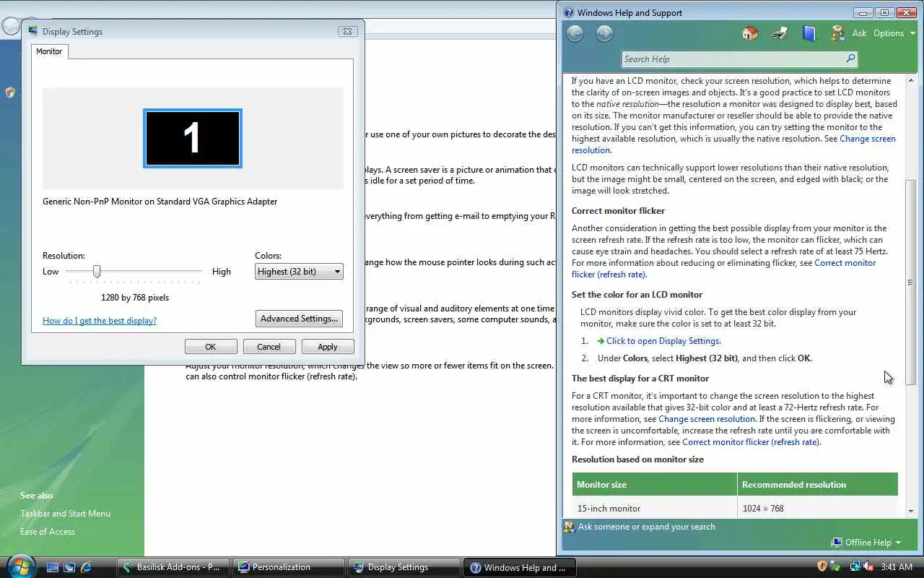Click Switch between windows quick launch icon
This screenshot has width=924, height=578.
point(69,567)
